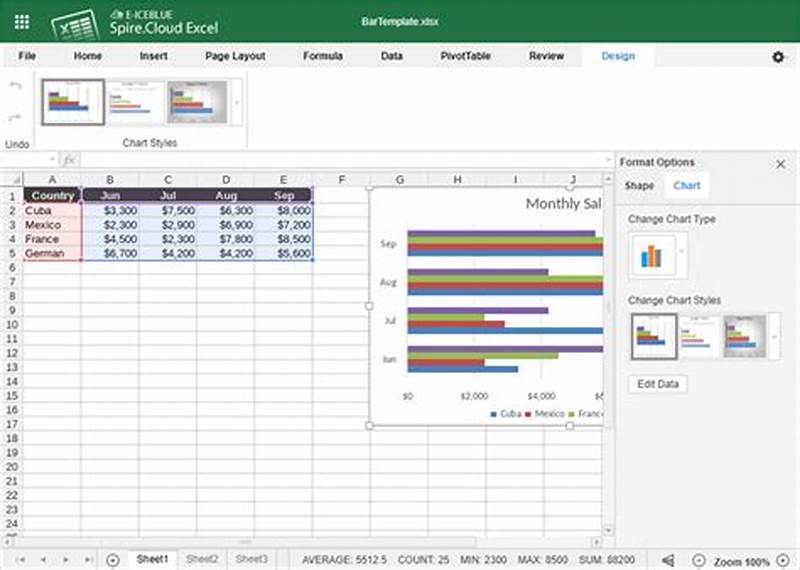Click the $8,500 cell
The height and width of the screenshot is (570, 800).
[284, 239]
